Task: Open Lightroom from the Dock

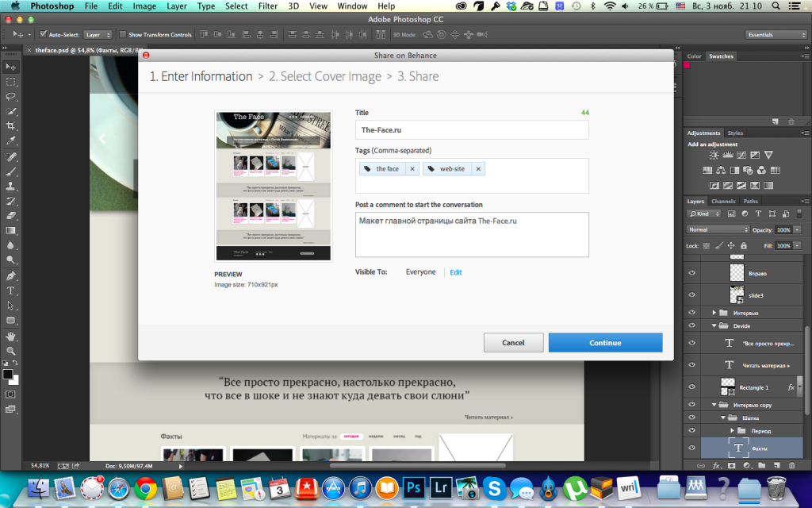Action: coord(441,488)
